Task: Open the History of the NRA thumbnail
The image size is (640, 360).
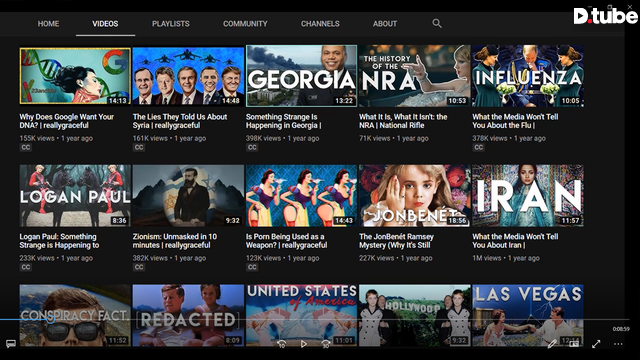Action: click(x=414, y=76)
